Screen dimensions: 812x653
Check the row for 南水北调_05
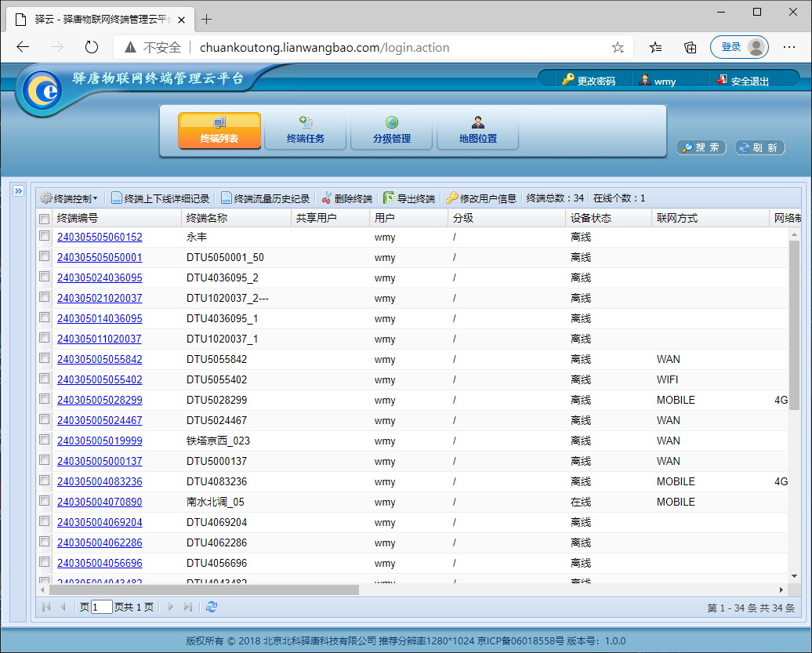coord(45,501)
